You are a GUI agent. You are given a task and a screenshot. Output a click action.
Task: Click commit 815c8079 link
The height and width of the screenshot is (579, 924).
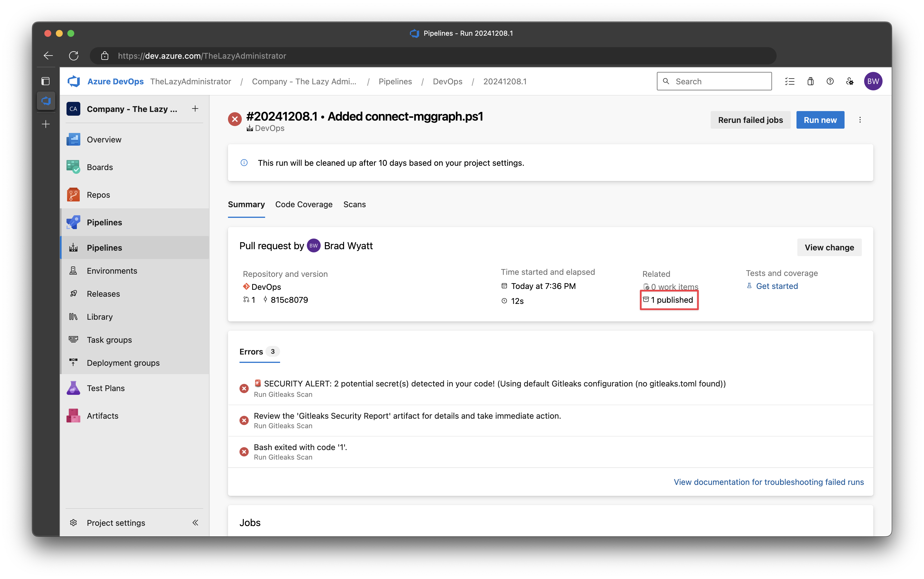(x=286, y=300)
